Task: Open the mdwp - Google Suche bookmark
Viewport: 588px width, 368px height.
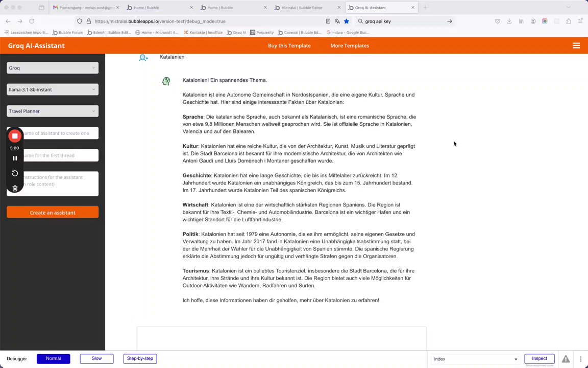Action: (x=348, y=32)
